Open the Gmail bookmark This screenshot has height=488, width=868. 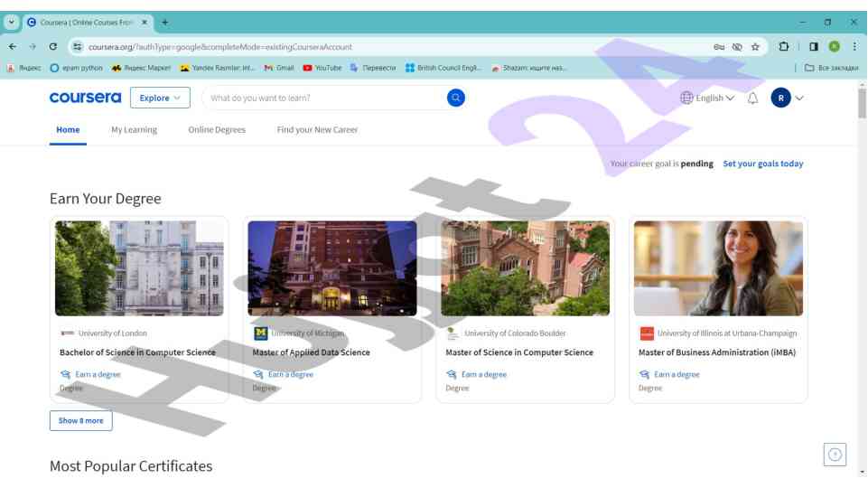[x=278, y=68]
